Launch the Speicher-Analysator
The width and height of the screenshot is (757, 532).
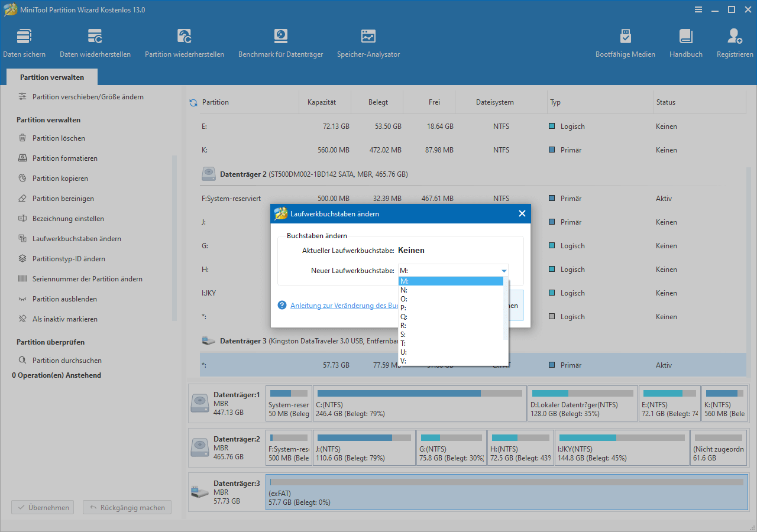(x=368, y=41)
